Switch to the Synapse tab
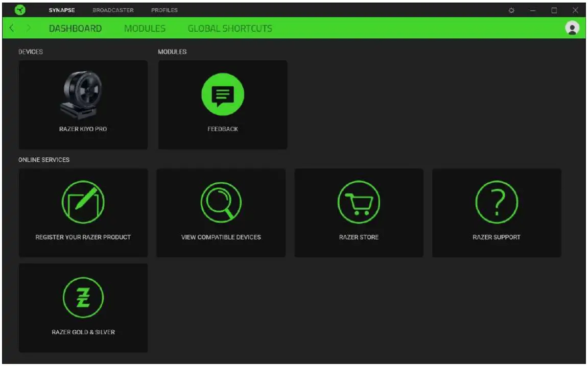This screenshot has width=588, height=366. point(62,10)
